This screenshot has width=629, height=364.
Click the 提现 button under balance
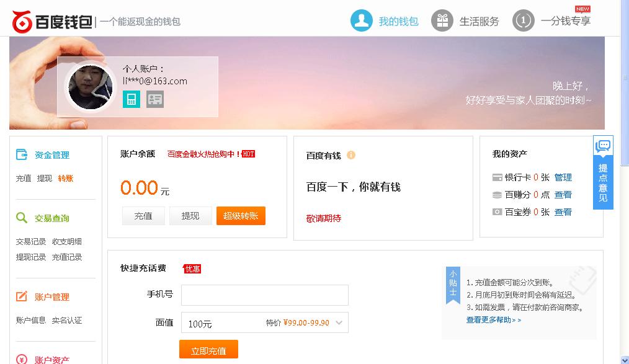pos(190,216)
